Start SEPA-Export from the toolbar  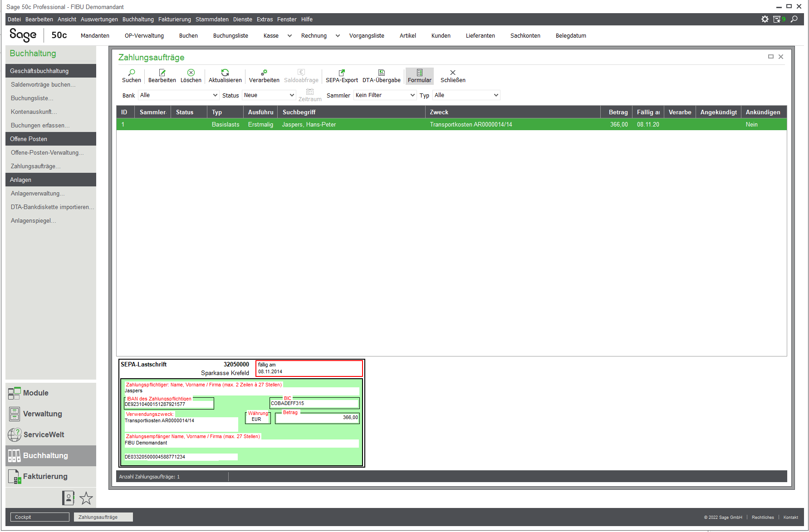pos(342,73)
